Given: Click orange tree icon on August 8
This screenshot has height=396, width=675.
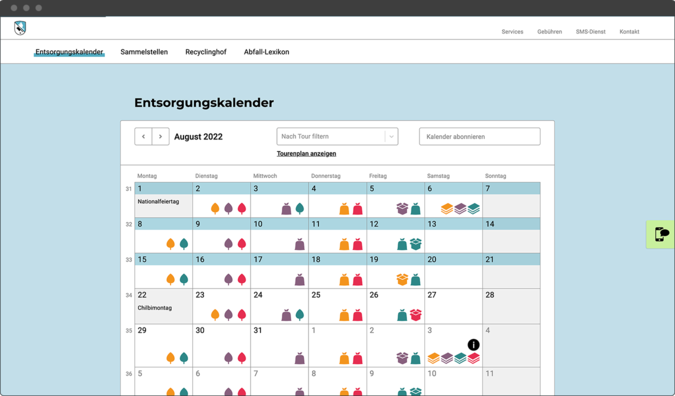Looking at the screenshot, I should tap(170, 244).
